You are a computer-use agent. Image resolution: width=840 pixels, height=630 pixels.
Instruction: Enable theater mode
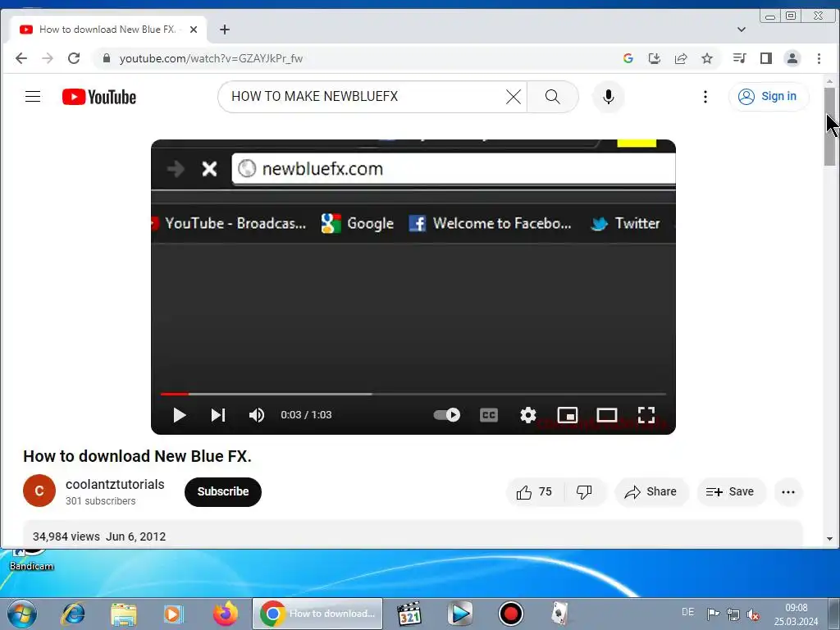tap(607, 415)
